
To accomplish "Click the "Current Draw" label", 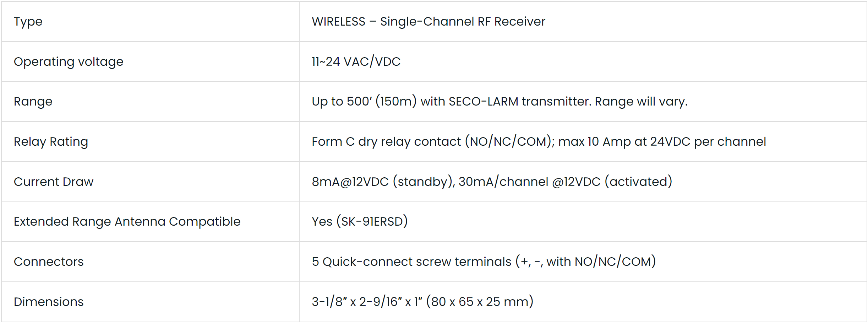I will 54,182.
